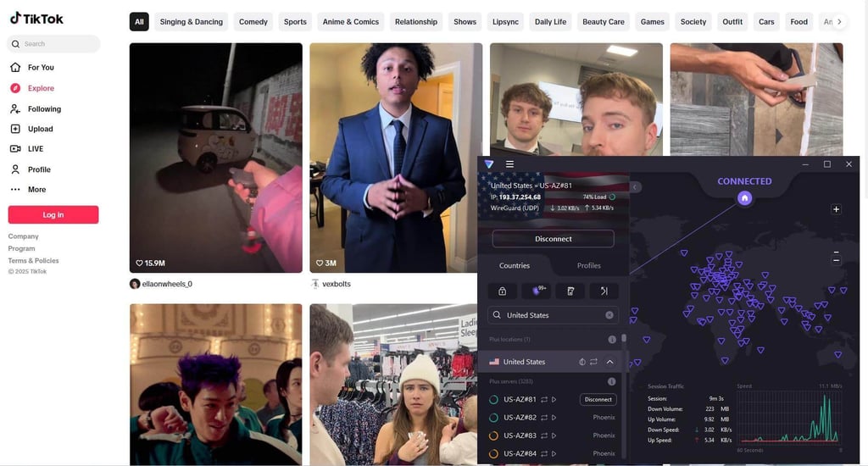
Task: Click the 74% Load indicator circle
Action: coord(612,197)
